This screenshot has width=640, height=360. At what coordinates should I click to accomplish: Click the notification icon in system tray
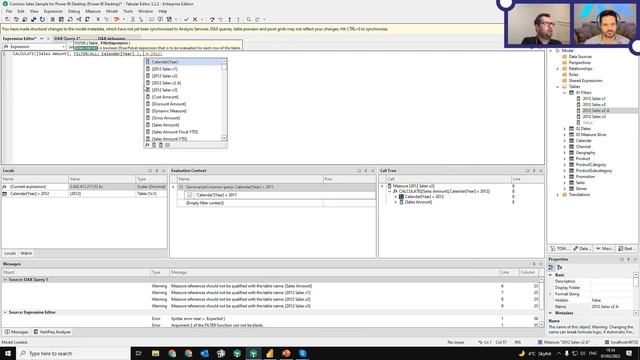(x=629, y=353)
